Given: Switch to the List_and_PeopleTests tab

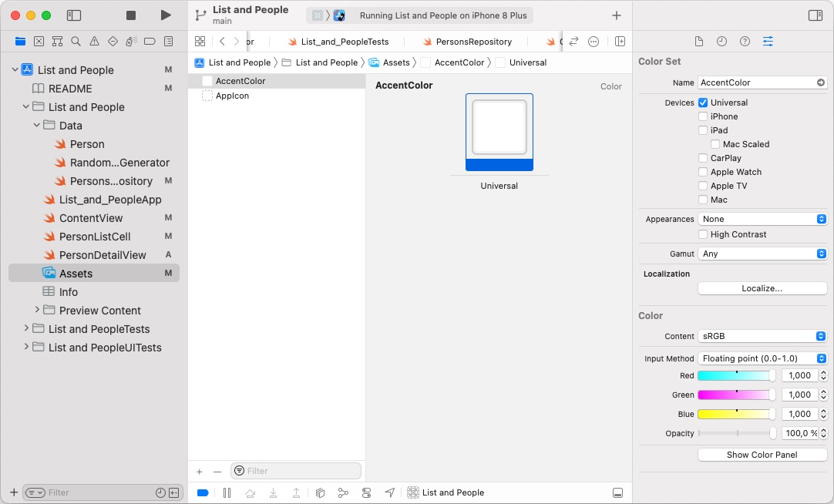Looking at the screenshot, I should coord(338,42).
